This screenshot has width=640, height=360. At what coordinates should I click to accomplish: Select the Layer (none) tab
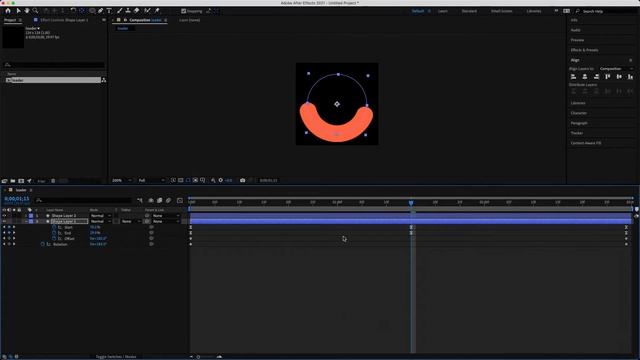pyautogui.click(x=189, y=20)
